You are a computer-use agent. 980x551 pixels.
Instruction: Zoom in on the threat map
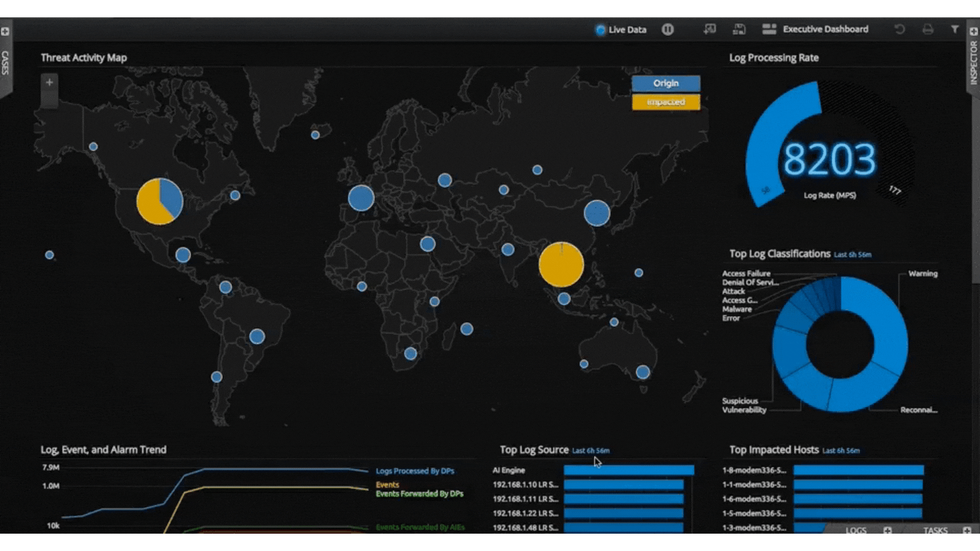50,82
